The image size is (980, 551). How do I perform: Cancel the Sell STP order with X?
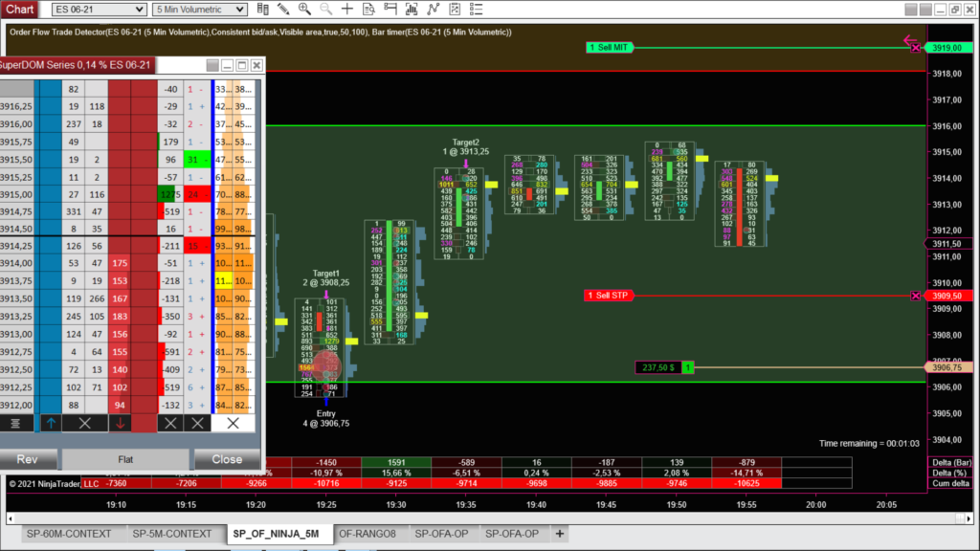[x=916, y=296]
